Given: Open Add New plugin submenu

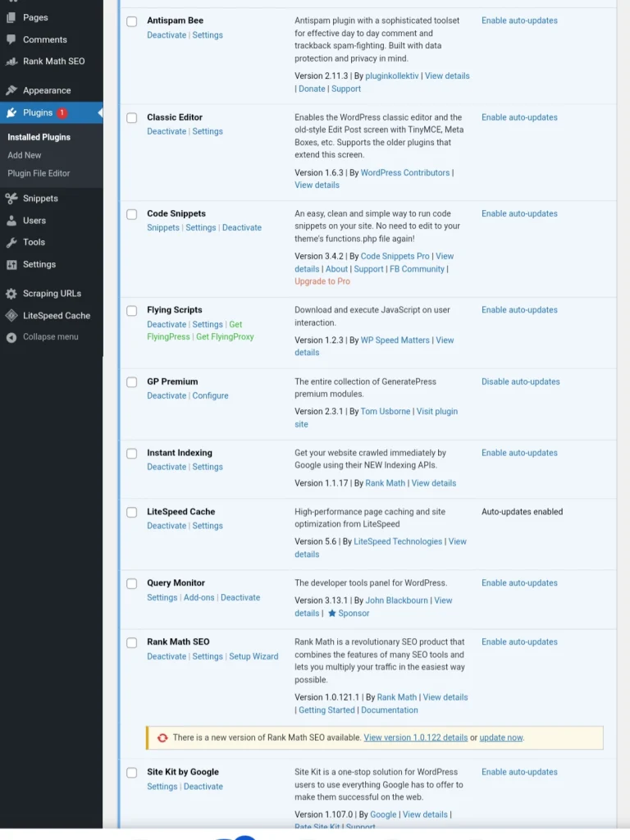Looking at the screenshot, I should pyautogui.click(x=24, y=155).
